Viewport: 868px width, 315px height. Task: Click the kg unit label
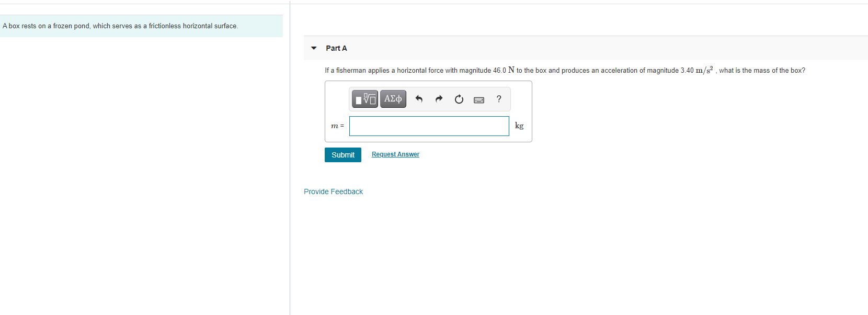[519, 126]
